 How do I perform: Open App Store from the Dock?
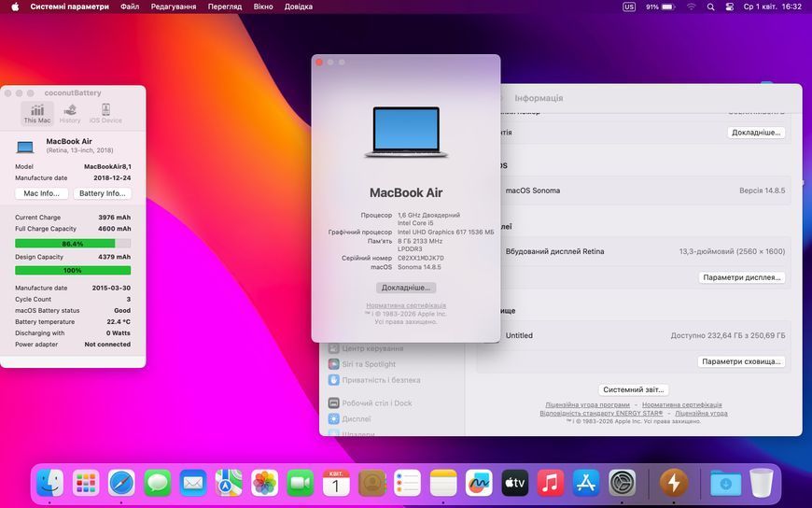pyautogui.click(x=586, y=484)
